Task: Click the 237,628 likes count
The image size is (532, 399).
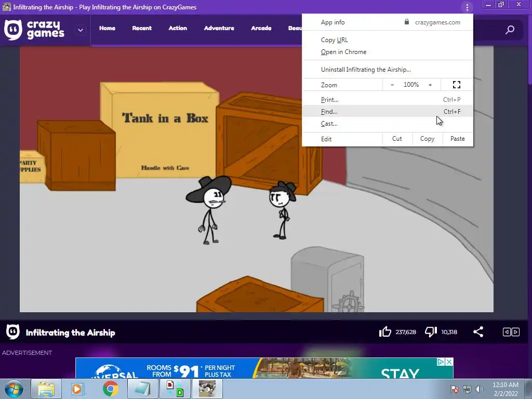Action: [406, 332]
